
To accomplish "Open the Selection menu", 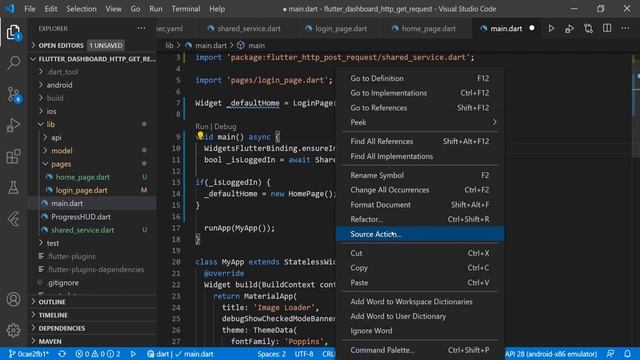I will pos(81,9).
